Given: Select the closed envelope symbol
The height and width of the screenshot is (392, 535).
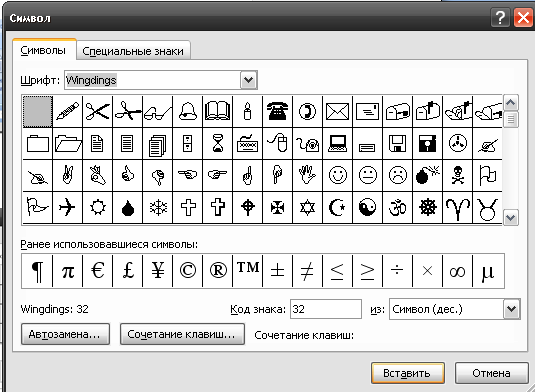Looking at the screenshot, I should (x=337, y=112).
